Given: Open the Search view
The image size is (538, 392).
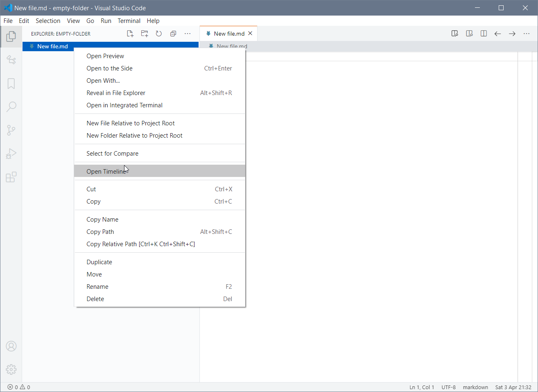Looking at the screenshot, I should point(11,106).
